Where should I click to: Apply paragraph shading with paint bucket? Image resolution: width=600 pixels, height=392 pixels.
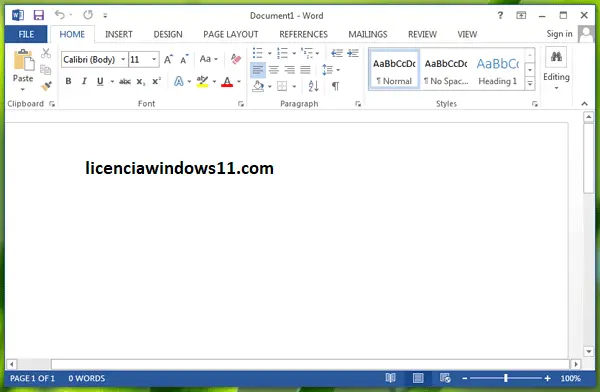click(x=258, y=86)
